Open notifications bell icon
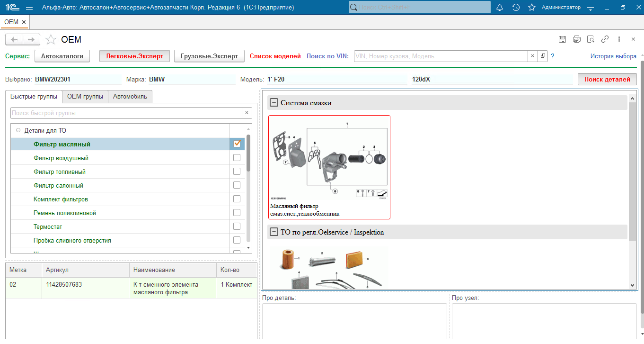Viewport: 644px width, 344px height. 500,7
